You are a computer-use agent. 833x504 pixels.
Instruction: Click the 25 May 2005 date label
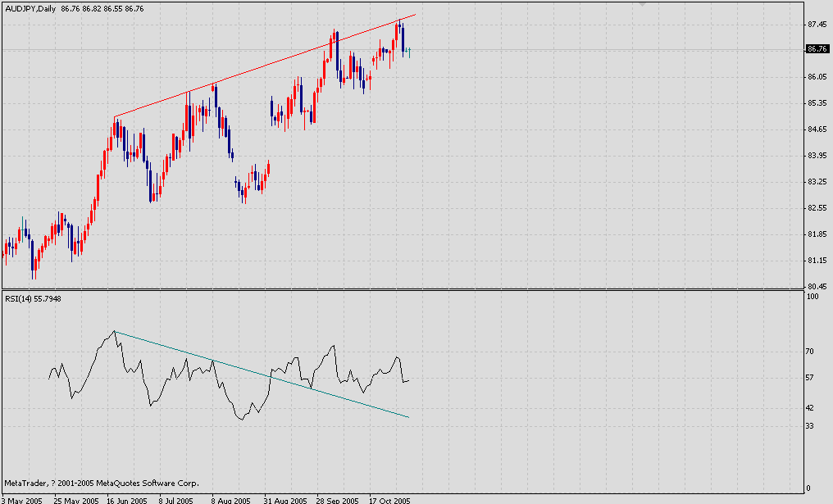pyautogui.click(x=76, y=500)
